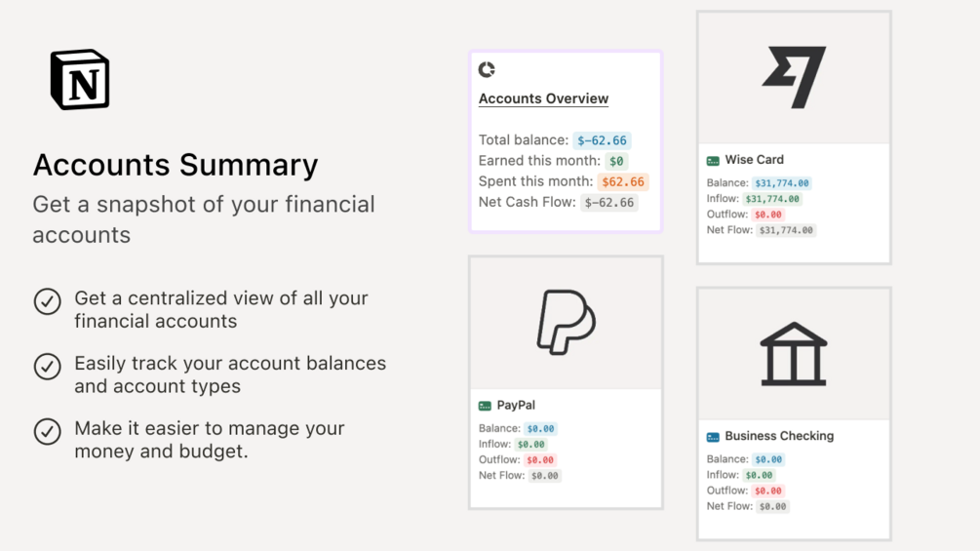Click the checkmark beside manage your money
Screen dimensions: 980x551
[x=48, y=431]
